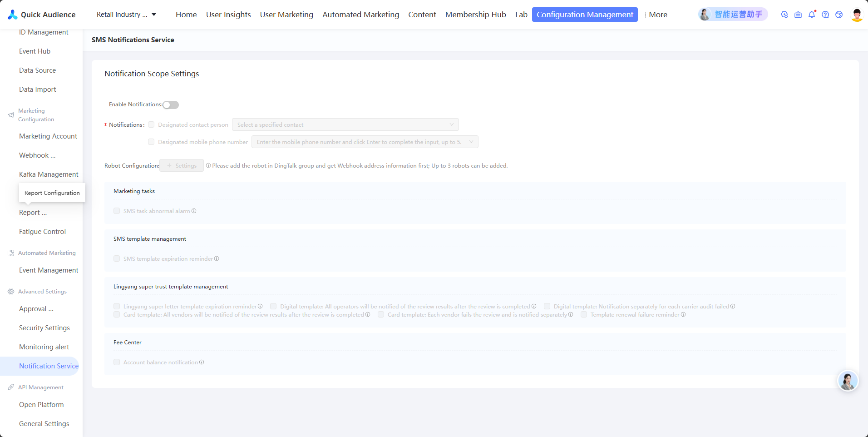Image resolution: width=868 pixels, height=437 pixels.
Task: Open the Lab tab
Action: (521, 15)
